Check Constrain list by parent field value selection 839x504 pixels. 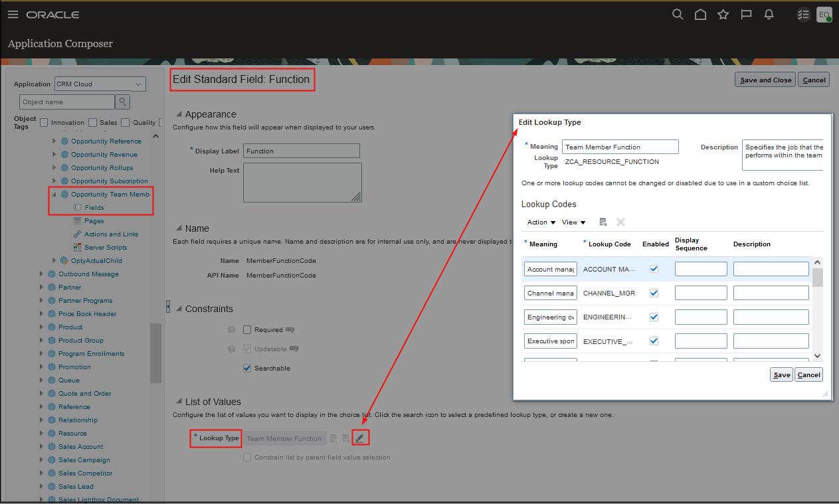(246, 457)
